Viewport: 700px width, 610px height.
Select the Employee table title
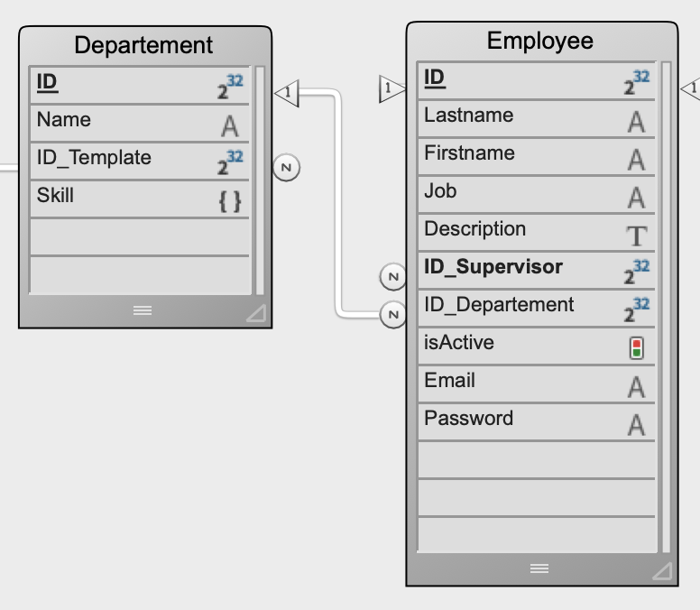coord(540,41)
